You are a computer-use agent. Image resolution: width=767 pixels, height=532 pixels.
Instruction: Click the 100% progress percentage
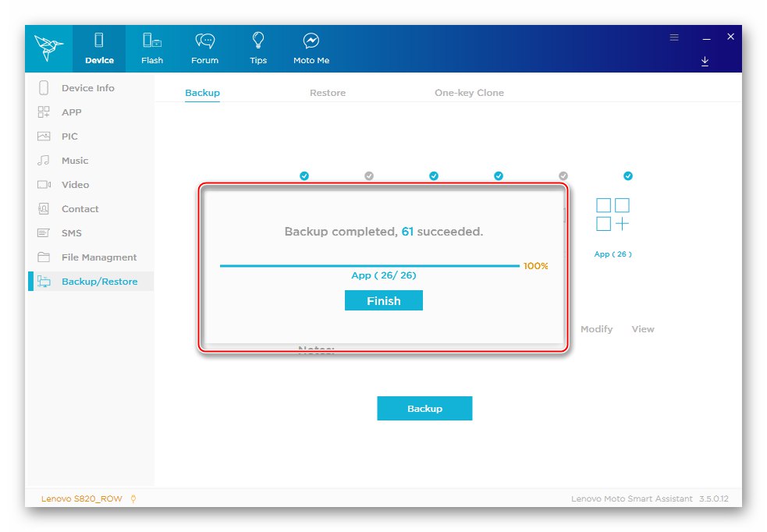tap(535, 266)
